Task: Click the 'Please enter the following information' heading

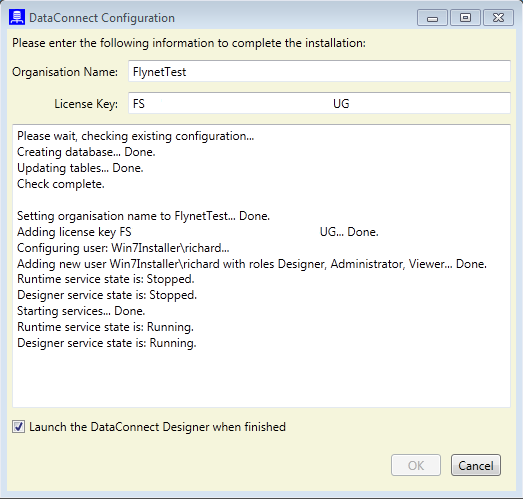Action: pos(189,43)
